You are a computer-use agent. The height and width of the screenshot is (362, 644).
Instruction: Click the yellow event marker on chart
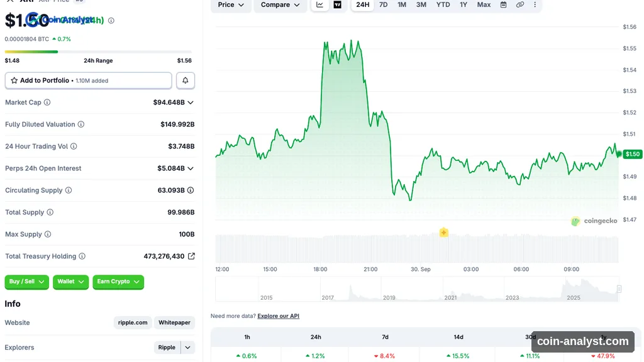pyautogui.click(x=443, y=233)
